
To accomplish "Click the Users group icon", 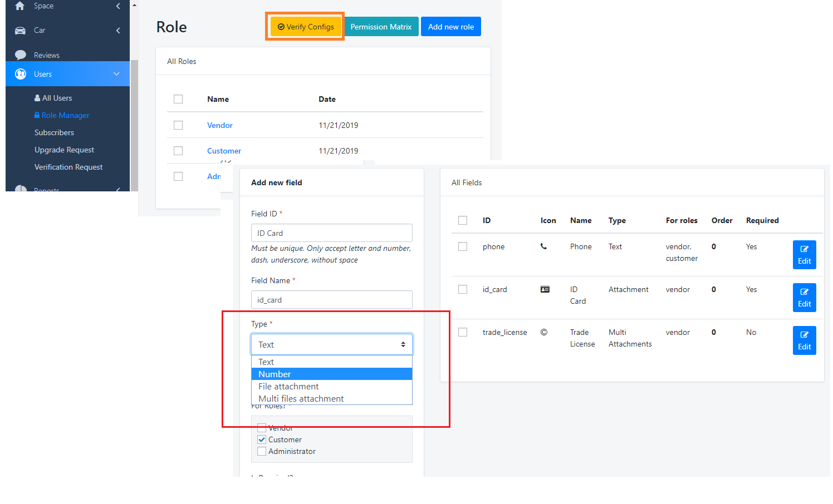I will pyautogui.click(x=21, y=74).
